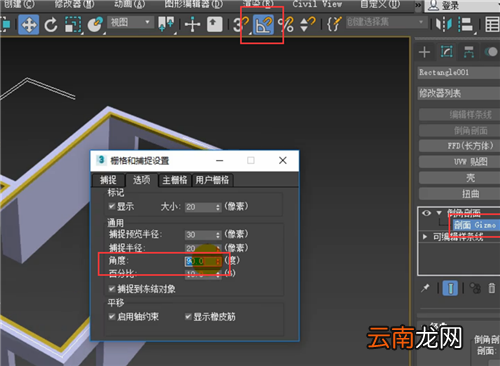Viewport: 500px width, 366px height.
Task: Toggle the Angle Snap button
Action: [263, 25]
